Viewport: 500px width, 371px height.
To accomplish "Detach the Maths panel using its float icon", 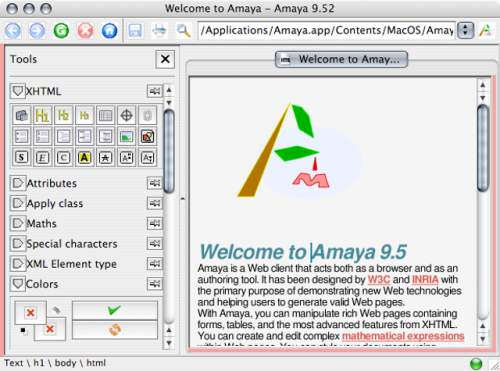I will click(x=155, y=223).
